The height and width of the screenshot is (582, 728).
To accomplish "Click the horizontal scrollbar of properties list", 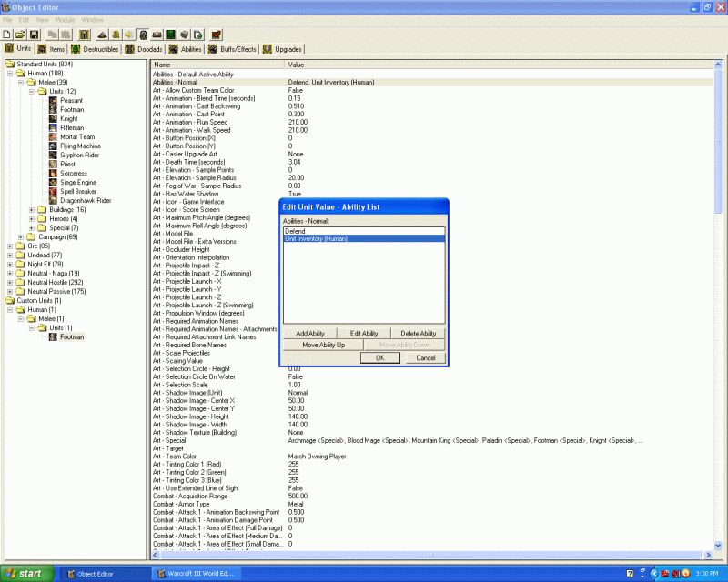I will point(430,555).
